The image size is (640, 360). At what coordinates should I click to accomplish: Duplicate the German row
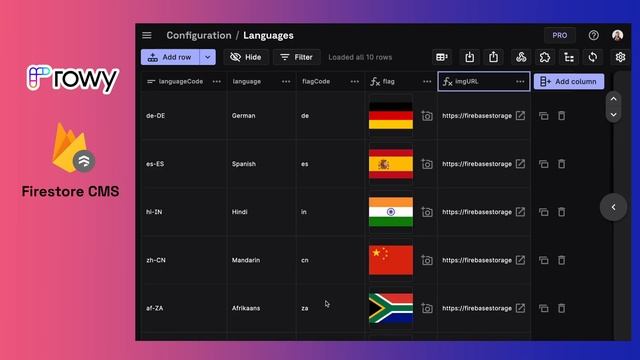point(544,116)
